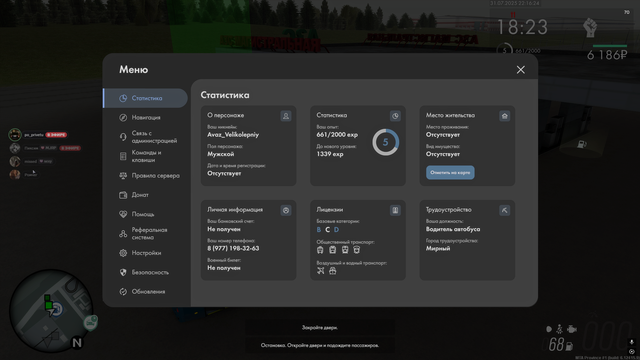Click the third public transport license icon

coord(345,250)
